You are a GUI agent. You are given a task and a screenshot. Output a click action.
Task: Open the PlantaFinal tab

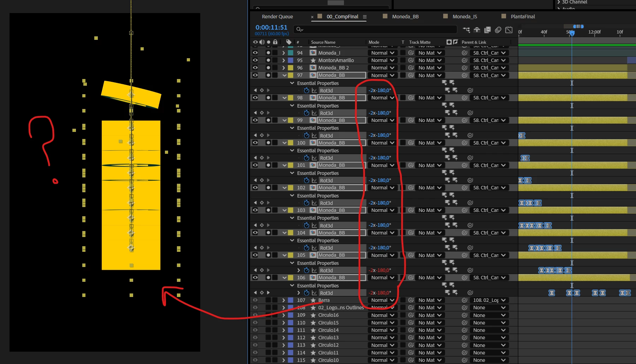523,17
